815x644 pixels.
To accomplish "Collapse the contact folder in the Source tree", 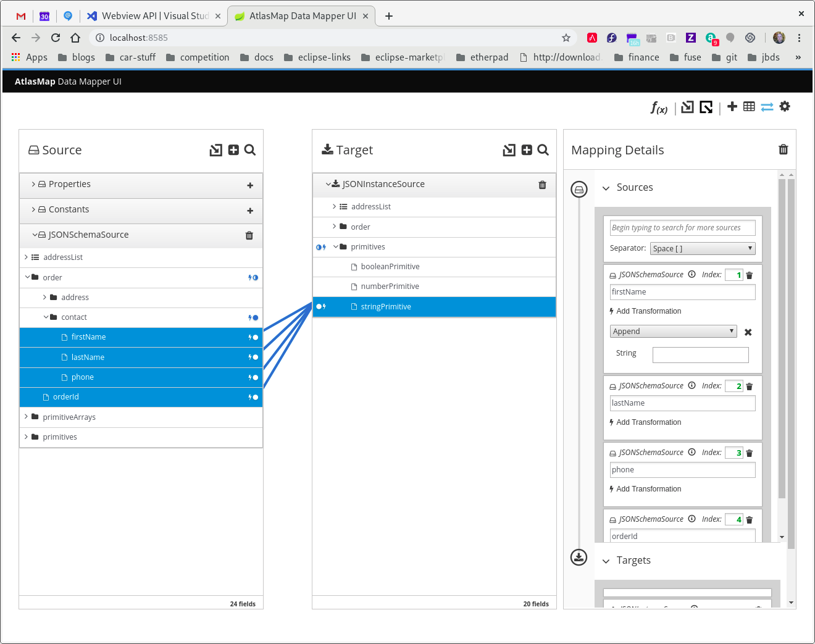I will pos(44,317).
